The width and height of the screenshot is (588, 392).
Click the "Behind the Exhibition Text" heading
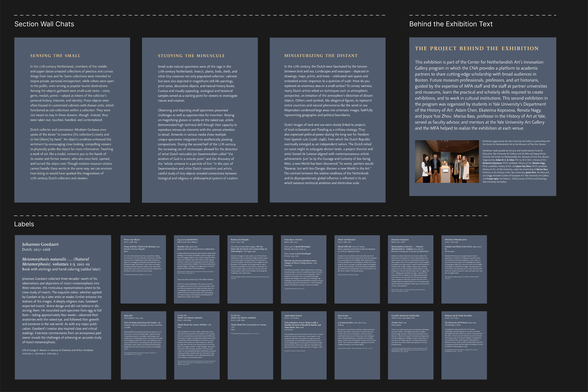pos(451,24)
